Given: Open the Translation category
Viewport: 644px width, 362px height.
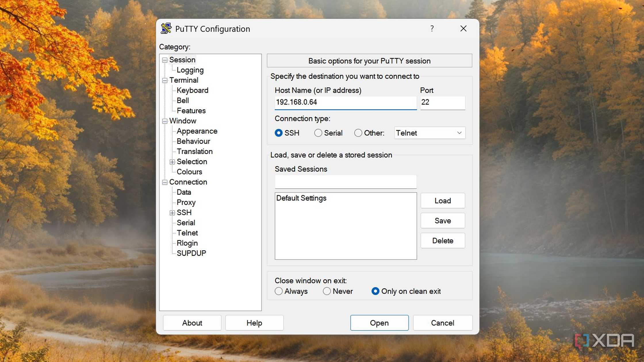Looking at the screenshot, I should 195,151.
